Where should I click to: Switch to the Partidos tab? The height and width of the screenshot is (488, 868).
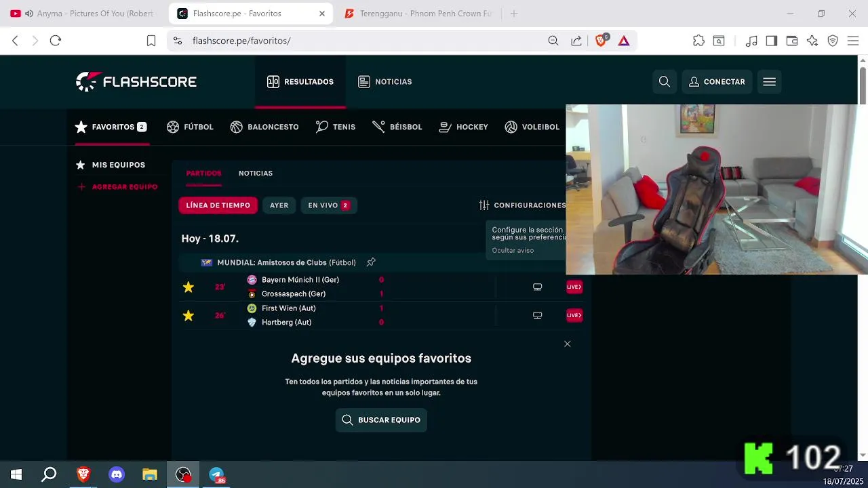click(203, 174)
